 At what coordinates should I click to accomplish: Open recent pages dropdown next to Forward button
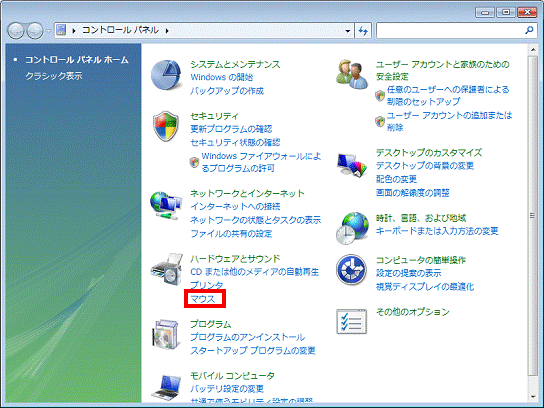[49, 31]
